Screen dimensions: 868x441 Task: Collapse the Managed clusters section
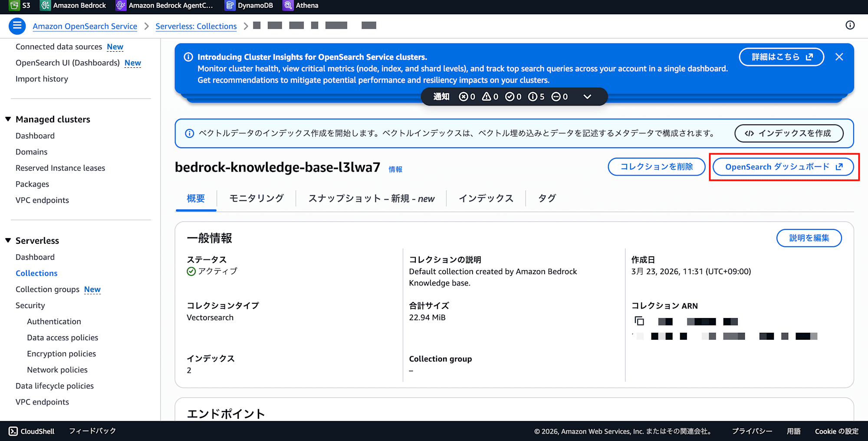(x=8, y=119)
